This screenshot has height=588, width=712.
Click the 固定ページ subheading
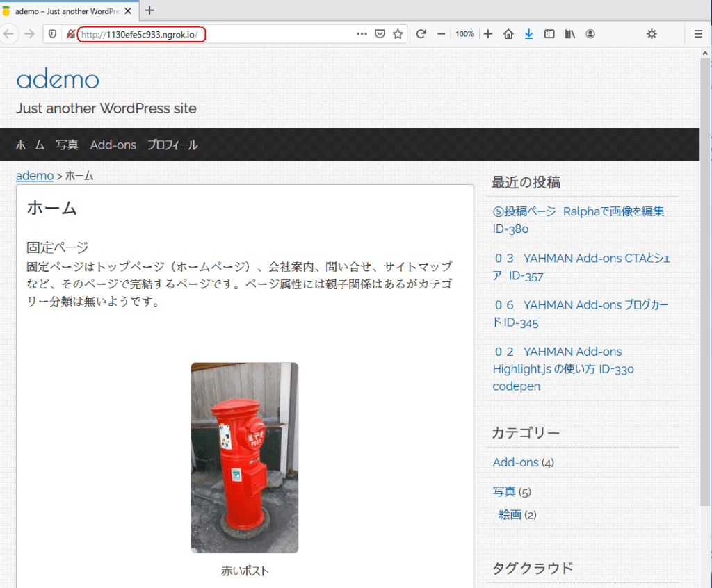point(57,247)
